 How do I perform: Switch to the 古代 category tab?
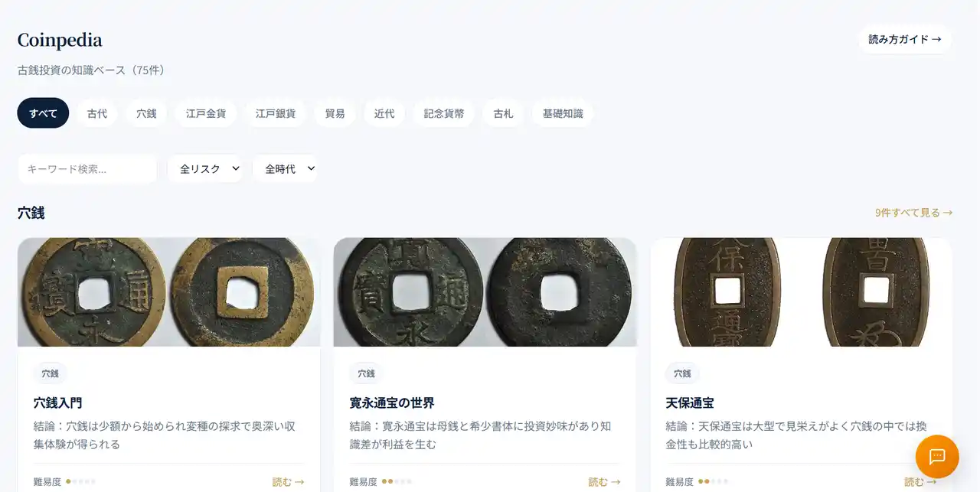pyautogui.click(x=97, y=113)
